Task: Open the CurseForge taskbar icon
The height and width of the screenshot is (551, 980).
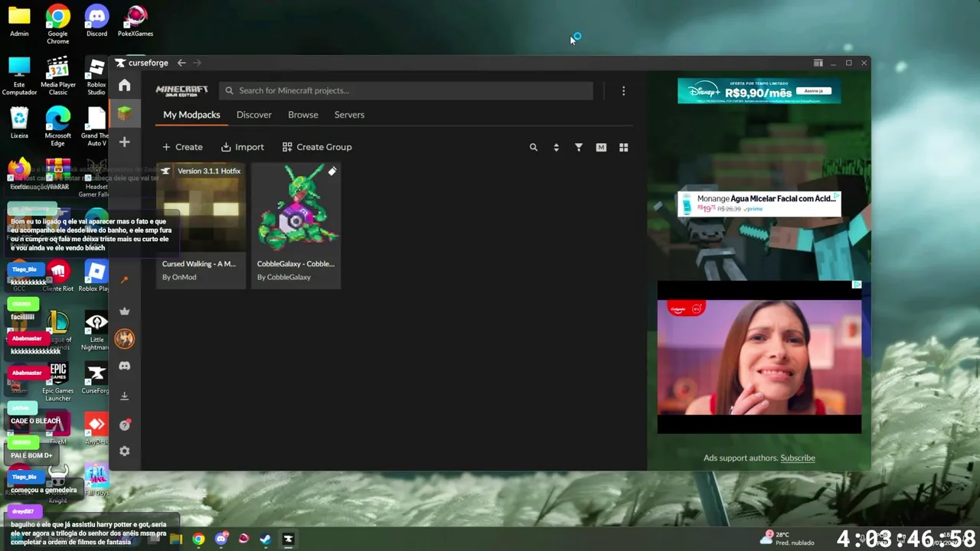Action: pyautogui.click(x=288, y=539)
